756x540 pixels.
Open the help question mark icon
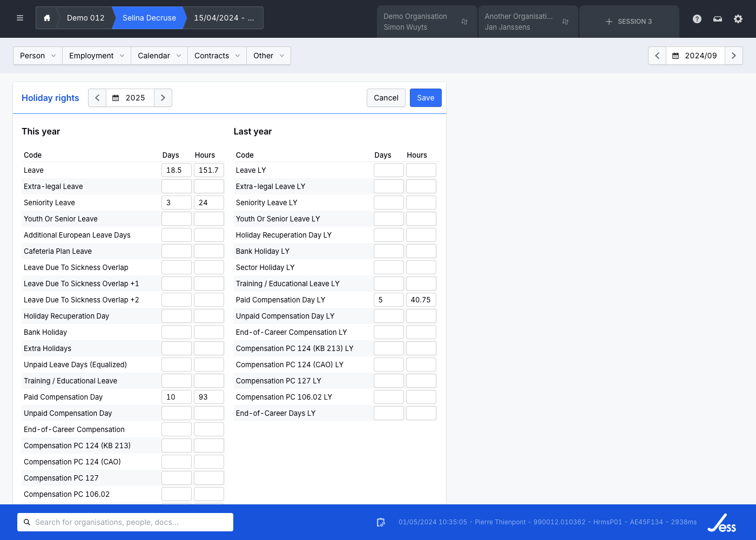point(697,19)
